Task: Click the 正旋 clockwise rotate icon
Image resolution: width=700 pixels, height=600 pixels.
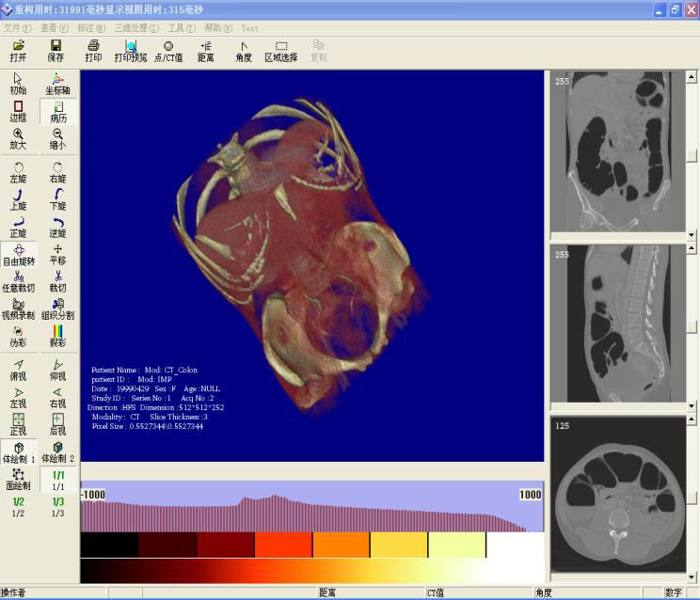Action: click(18, 228)
